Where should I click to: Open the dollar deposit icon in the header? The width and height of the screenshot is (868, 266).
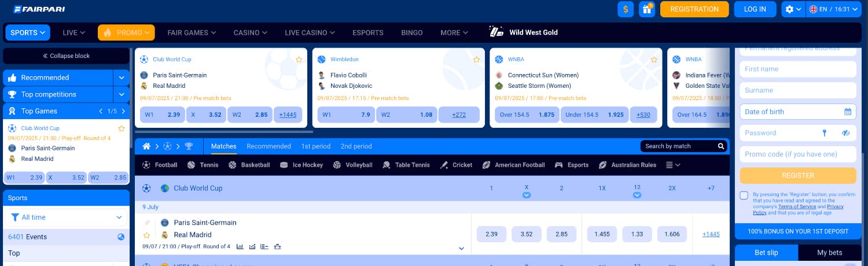(x=626, y=9)
